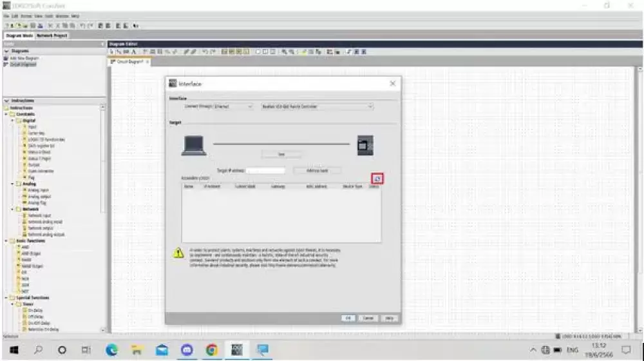This screenshot has height=361, width=644.
Task: Collapse the Digital tree folder
Action: pos(13,121)
